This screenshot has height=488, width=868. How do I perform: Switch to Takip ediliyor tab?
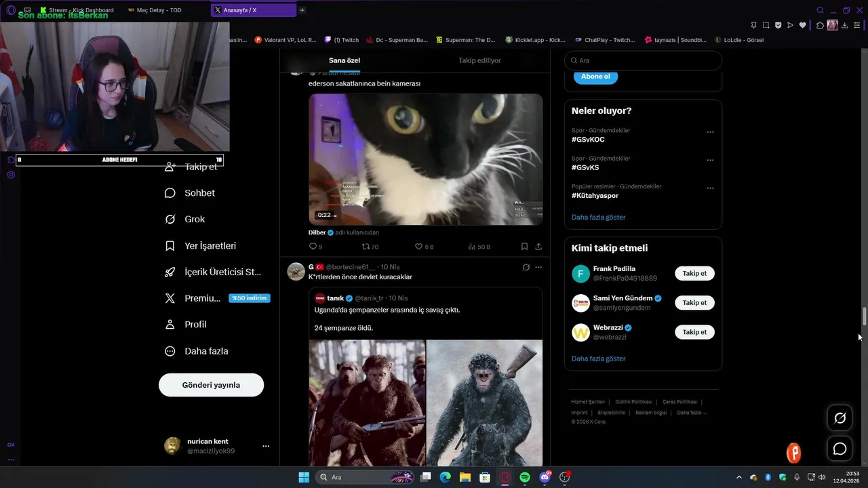[x=479, y=60]
